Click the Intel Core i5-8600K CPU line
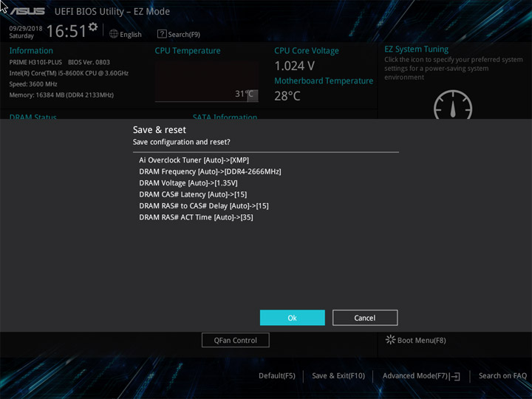The image size is (532, 399). pos(69,73)
